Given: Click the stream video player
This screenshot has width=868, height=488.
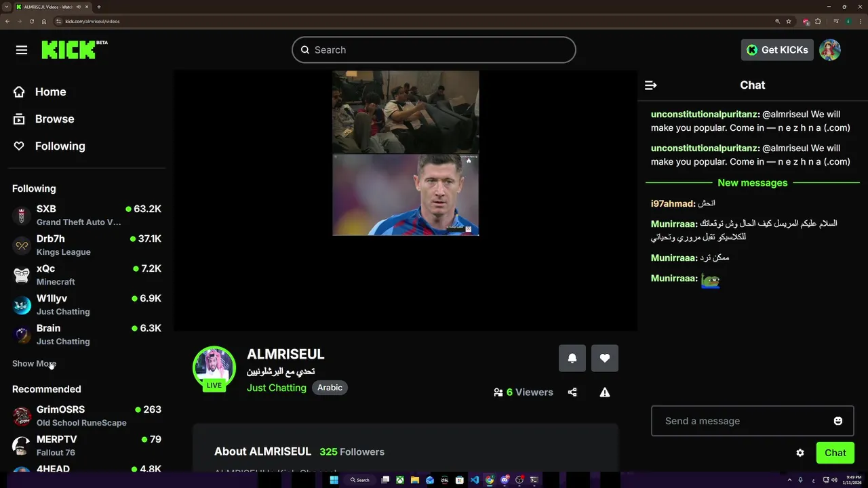Looking at the screenshot, I should [406, 201].
